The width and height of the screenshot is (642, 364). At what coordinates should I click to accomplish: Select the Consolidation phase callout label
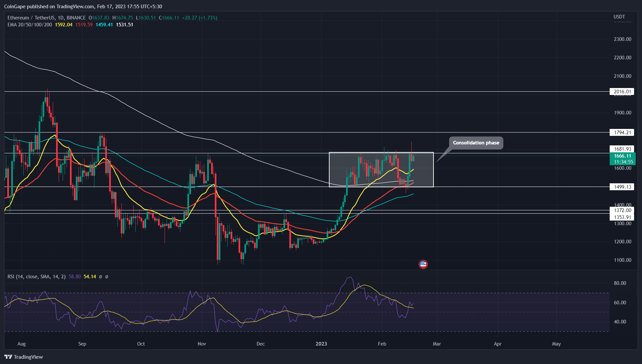(x=476, y=143)
